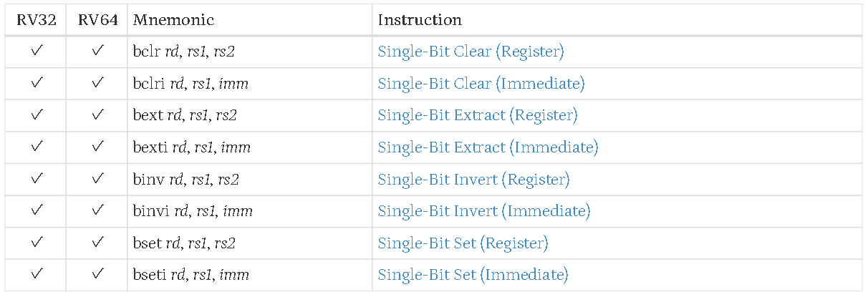Click the Single-Bit Extract (Immediate) link
Viewport: 868px width, 297px height.
click(x=488, y=147)
